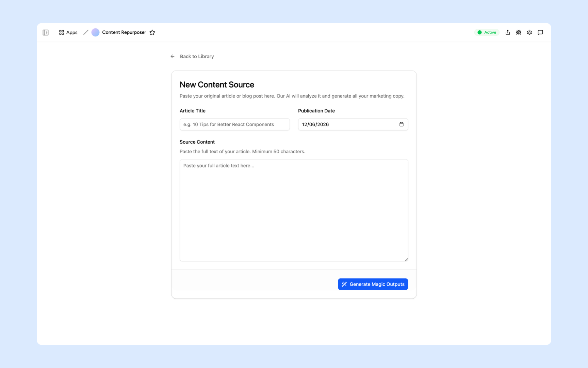Open the bug debug icon
588x368 pixels.
point(519,32)
